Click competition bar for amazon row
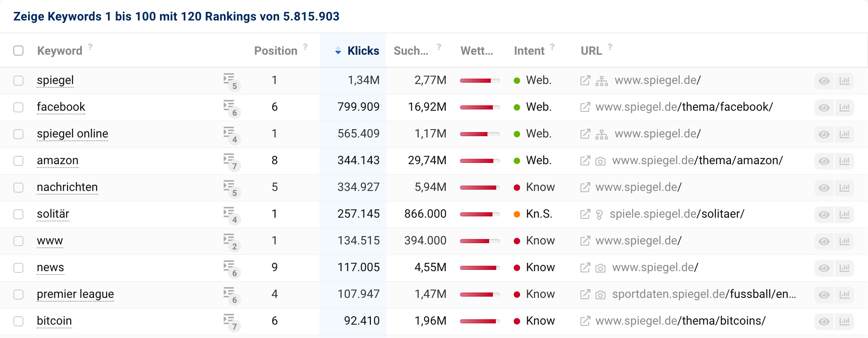 click(x=480, y=161)
